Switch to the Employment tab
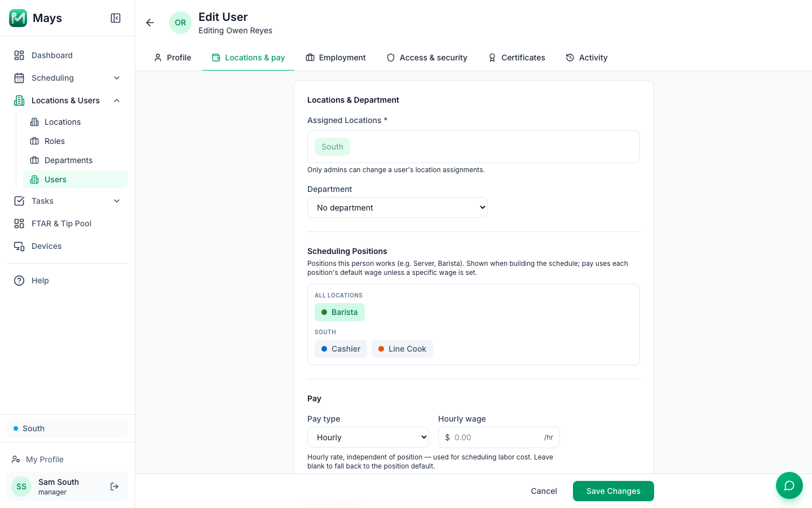The height and width of the screenshot is (508, 812). tap(336, 58)
